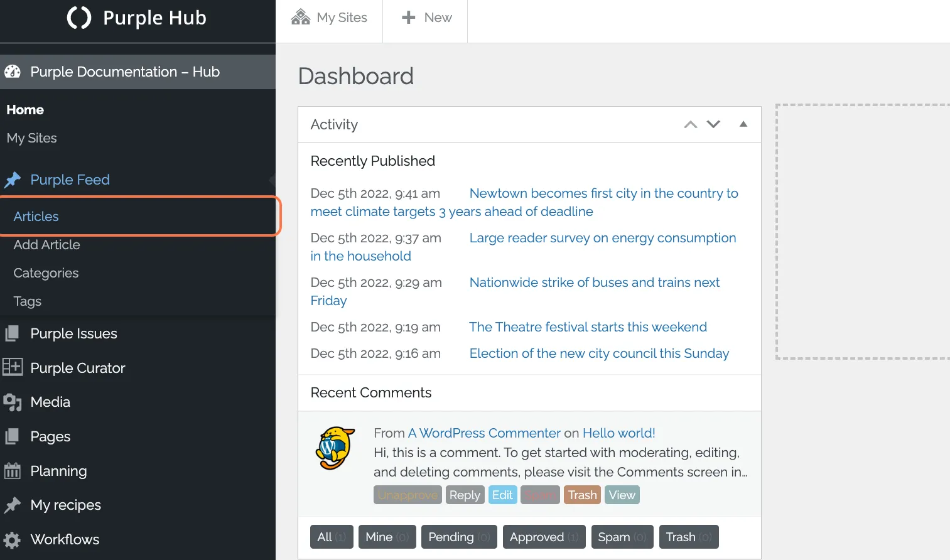This screenshot has width=950, height=560.
Task: Select My Sites in the sidebar
Action: tap(32, 138)
